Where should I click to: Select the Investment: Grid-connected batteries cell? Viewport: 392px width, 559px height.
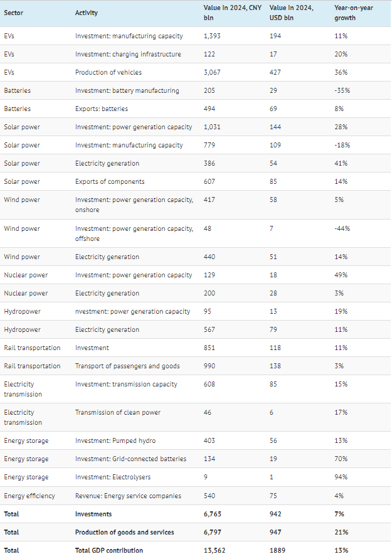click(x=130, y=459)
